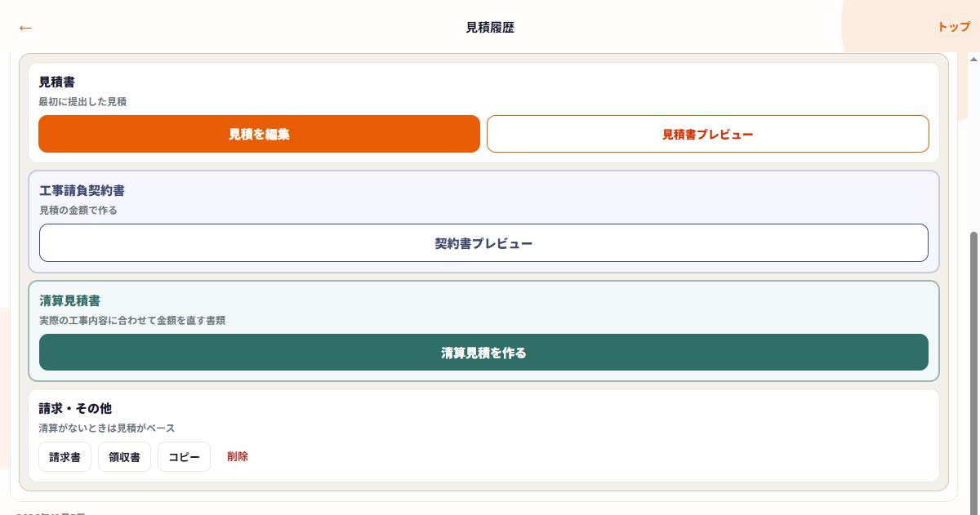Click the コピー button
This screenshot has height=515, width=980.
[x=184, y=457]
